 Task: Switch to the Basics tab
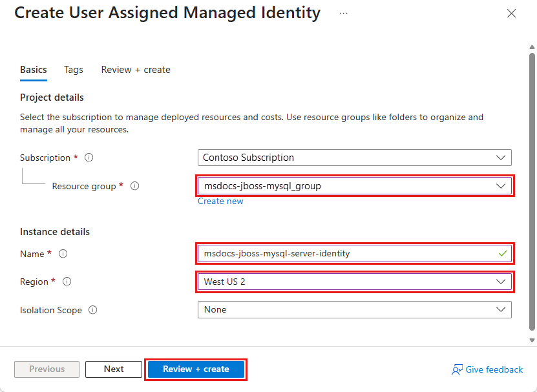(34, 70)
